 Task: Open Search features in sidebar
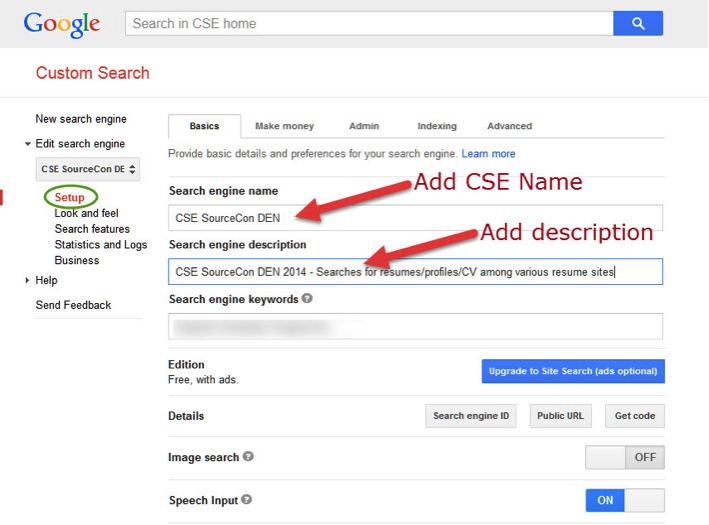coord(92,229)
